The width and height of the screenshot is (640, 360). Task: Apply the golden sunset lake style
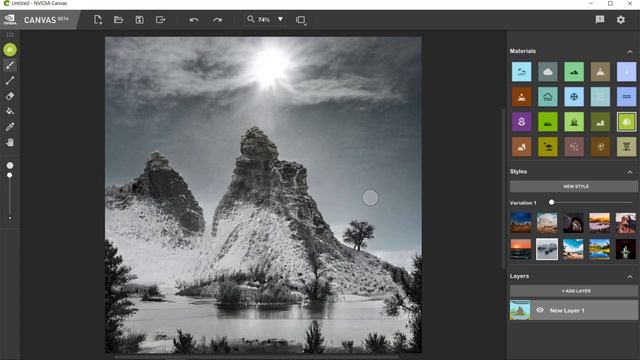(599, 222)
